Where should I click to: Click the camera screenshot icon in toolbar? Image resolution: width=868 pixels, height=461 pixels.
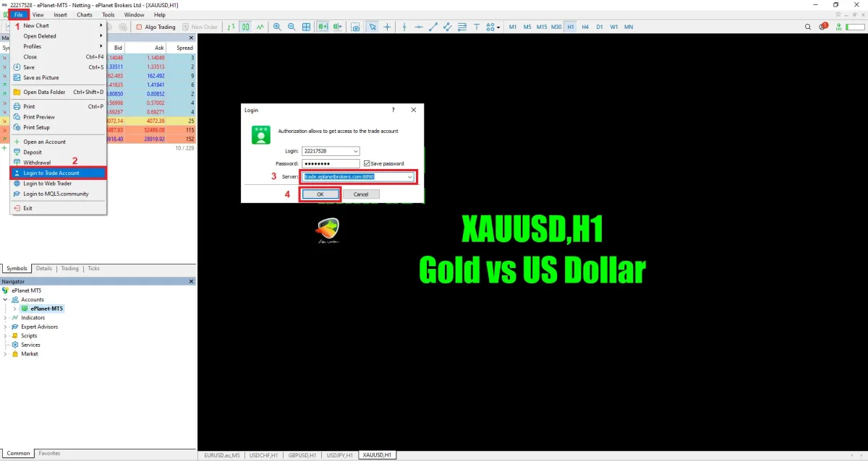click(x=355, y=27)
